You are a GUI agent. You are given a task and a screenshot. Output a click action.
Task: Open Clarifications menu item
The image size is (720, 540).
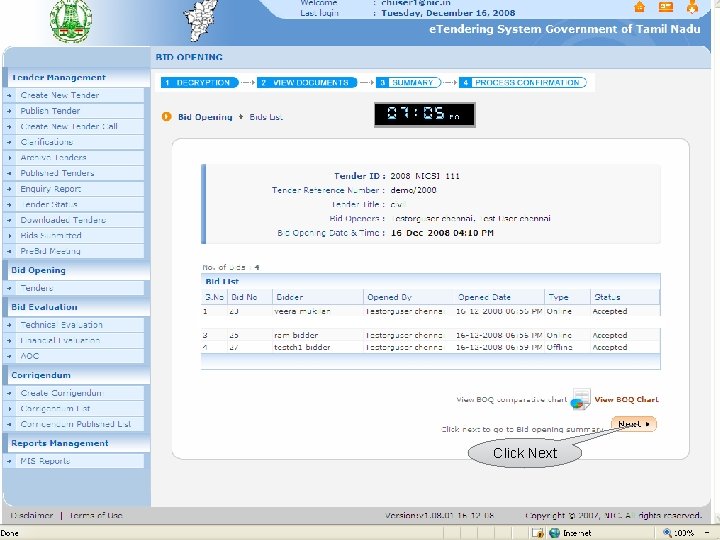(46, 142)
